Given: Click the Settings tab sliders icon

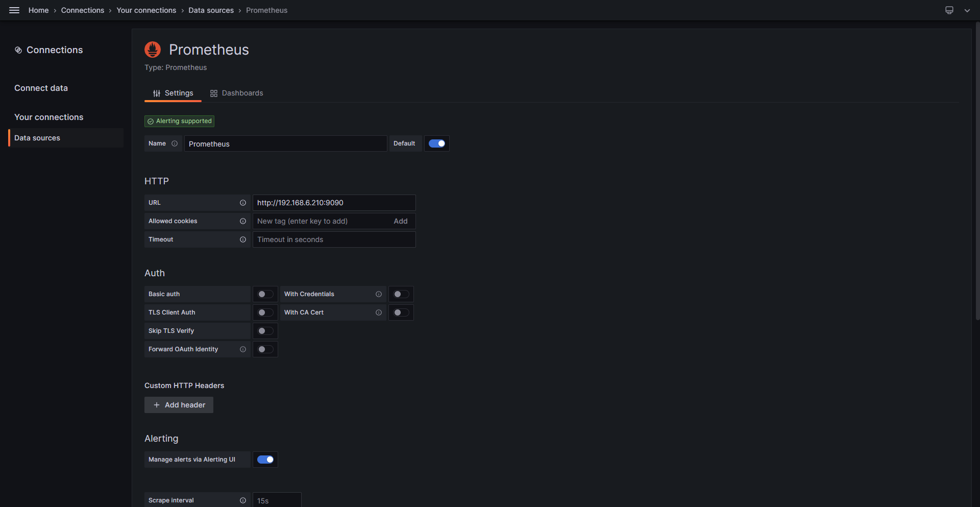Looking at the screenshot, I should click(x=157, y=93).
